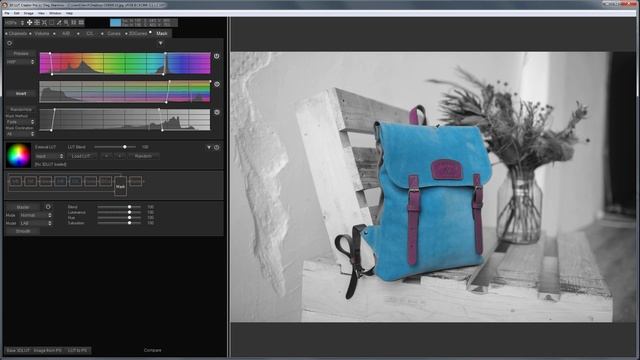This screenshot has height=360, width=640.
Task: Select the empty square frame tool
Action: tap(51, 22)
